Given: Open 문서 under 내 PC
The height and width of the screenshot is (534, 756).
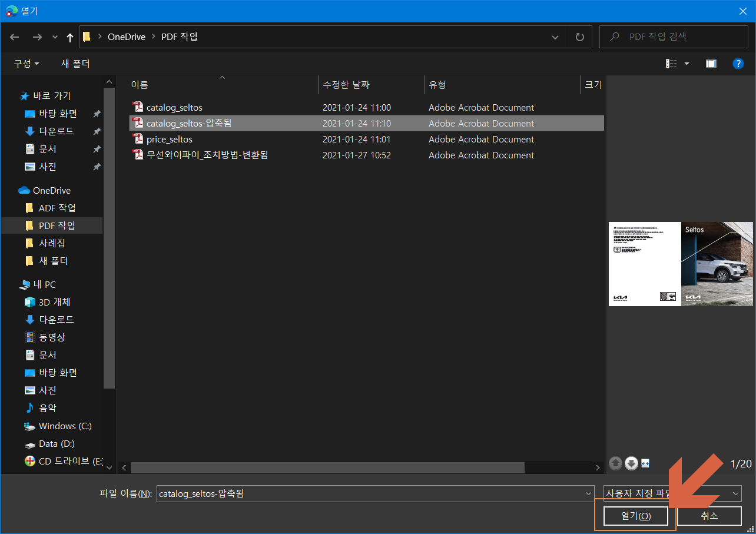Looking at the screenshot, I should [x=48, y=355].
